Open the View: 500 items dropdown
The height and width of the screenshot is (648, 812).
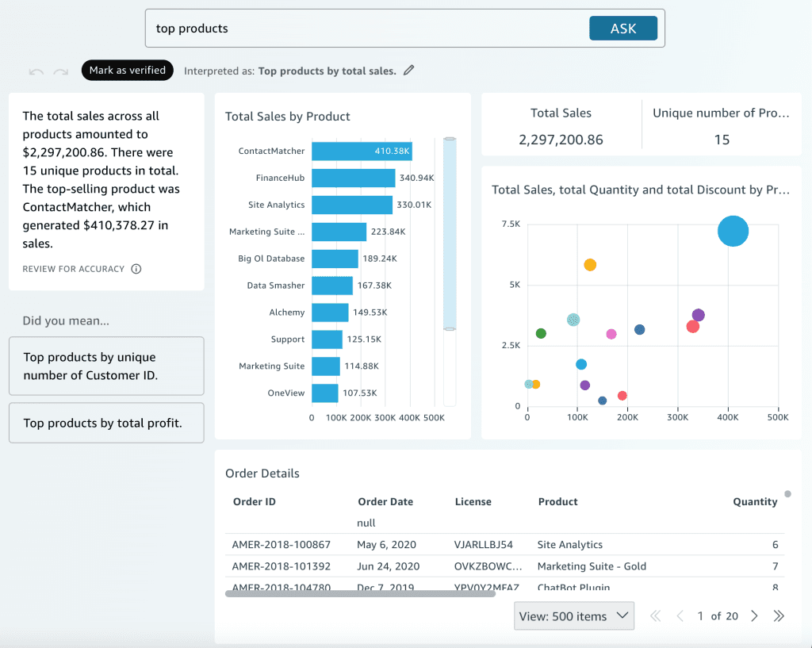tap(574, 616)
